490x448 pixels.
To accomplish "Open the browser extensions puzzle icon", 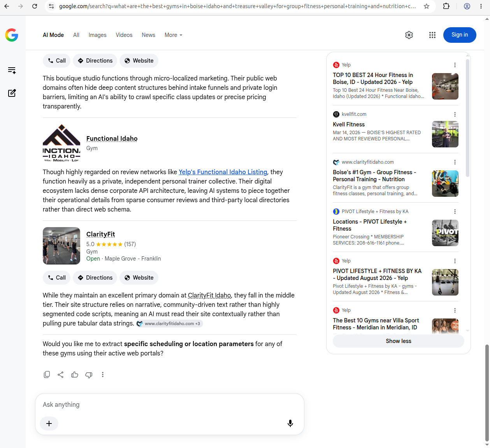I will (446, 6).
